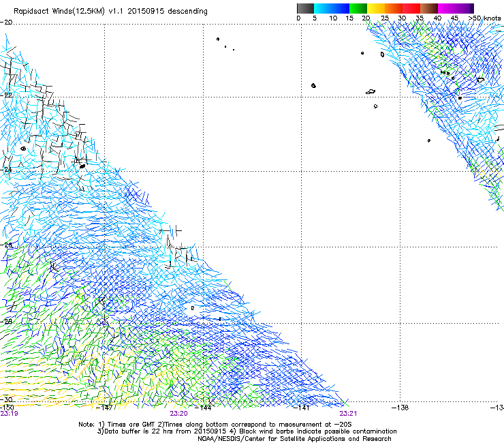Click the gray 0-5 knots color swatch

pyautogui.click(x=305, y=8)
